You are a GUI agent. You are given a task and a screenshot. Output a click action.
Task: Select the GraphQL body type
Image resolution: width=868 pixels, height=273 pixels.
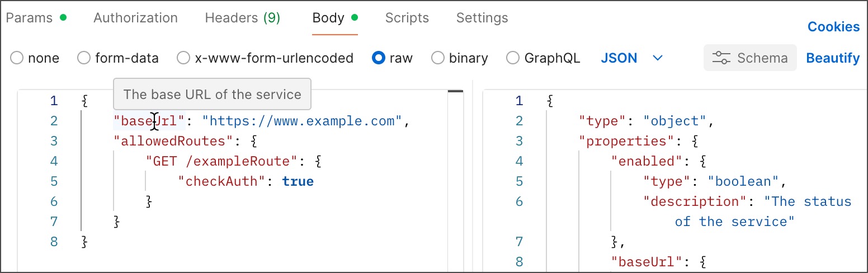(x=543, y=58)
